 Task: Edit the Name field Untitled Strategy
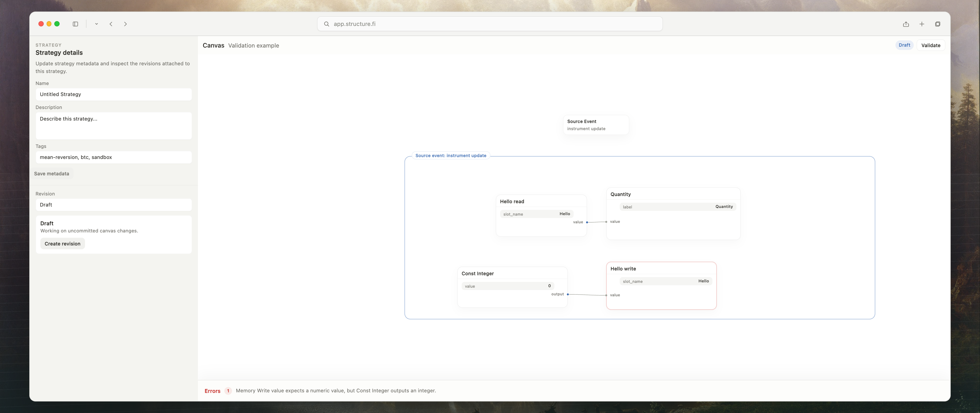click(x=113, y=94)
